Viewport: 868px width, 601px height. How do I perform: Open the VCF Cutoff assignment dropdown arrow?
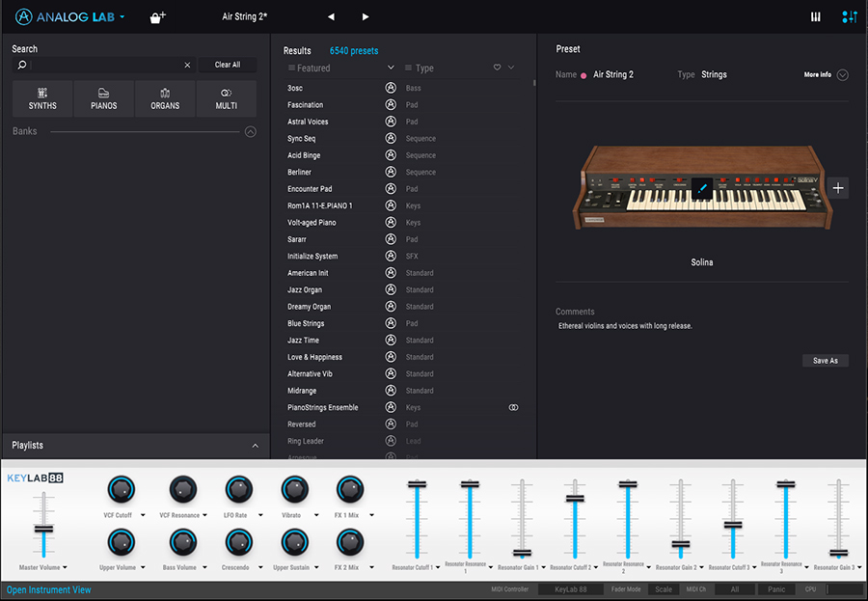[x=143, y=515]
